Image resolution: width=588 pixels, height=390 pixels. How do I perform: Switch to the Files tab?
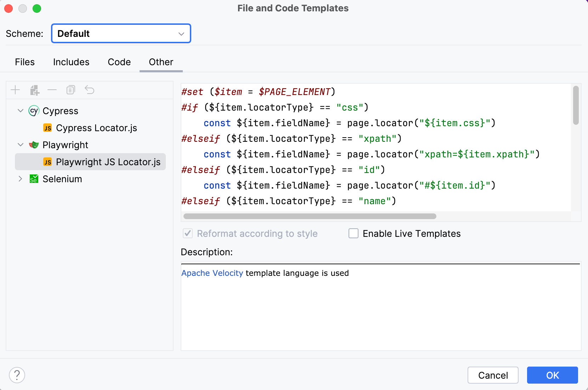25,62
